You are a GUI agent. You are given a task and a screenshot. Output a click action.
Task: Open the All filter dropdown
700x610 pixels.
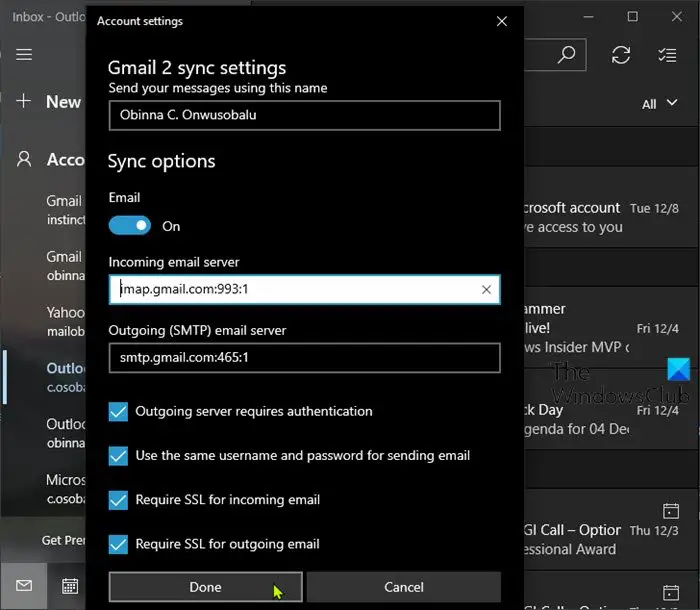click(659, 104)
